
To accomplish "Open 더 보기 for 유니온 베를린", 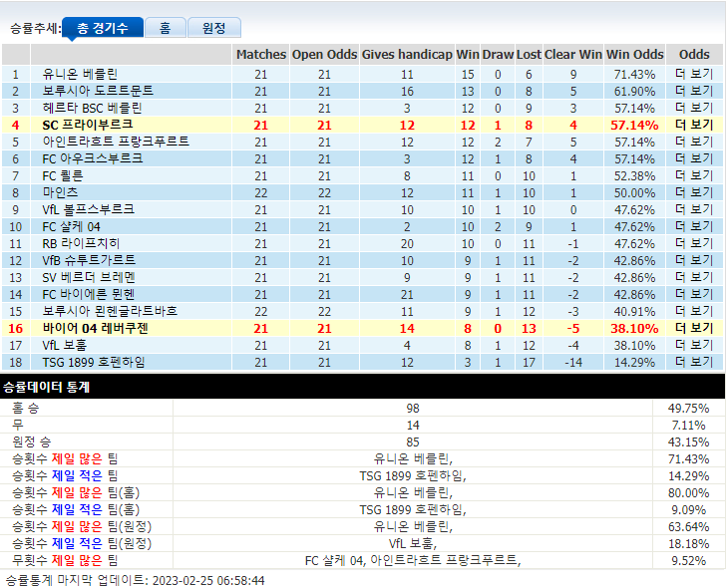I will [694, 75].
